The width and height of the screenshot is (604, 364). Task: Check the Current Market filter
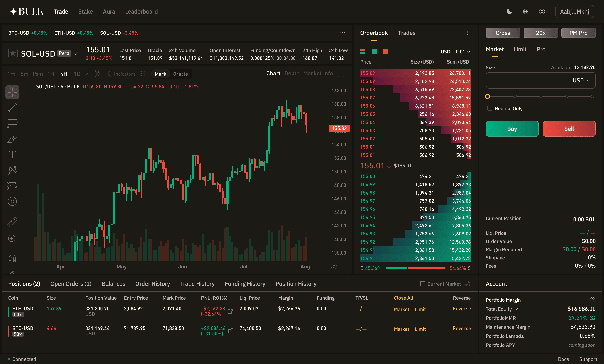422,284
